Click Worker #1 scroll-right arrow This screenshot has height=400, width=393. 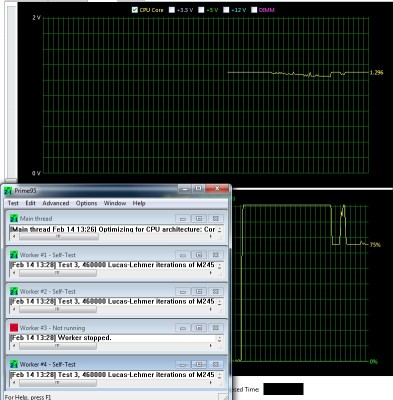[211, 273]
